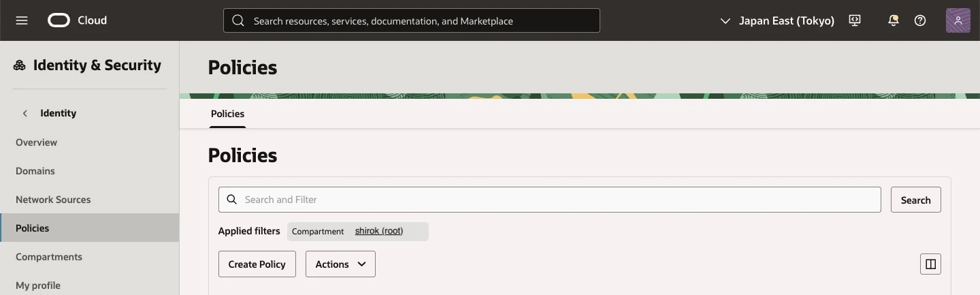Select Policies in the sidebar

pos(89,228)
